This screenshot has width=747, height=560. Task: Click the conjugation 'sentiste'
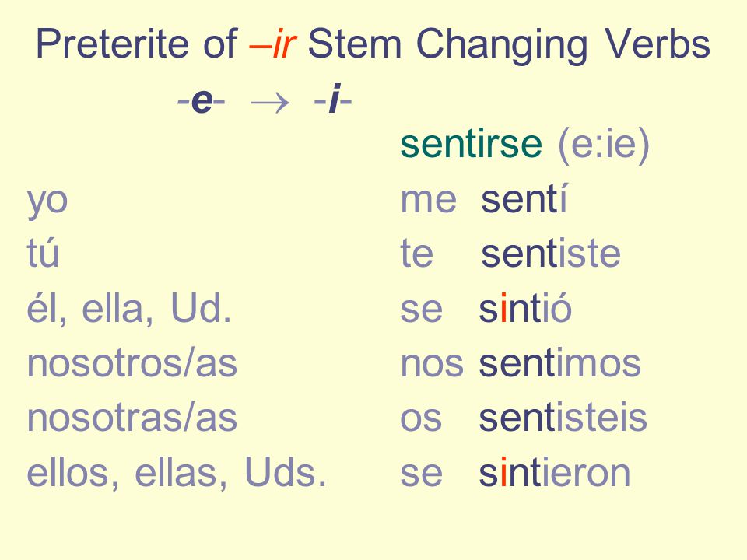(551, 253)
